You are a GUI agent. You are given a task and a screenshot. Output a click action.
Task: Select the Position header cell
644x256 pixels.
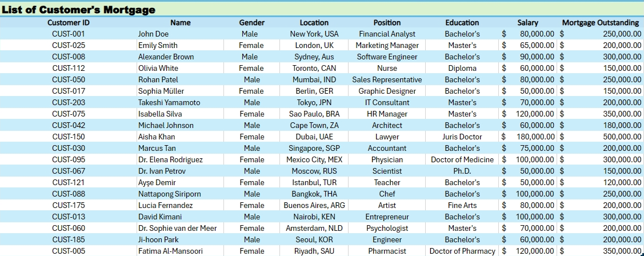coord(387,23)
